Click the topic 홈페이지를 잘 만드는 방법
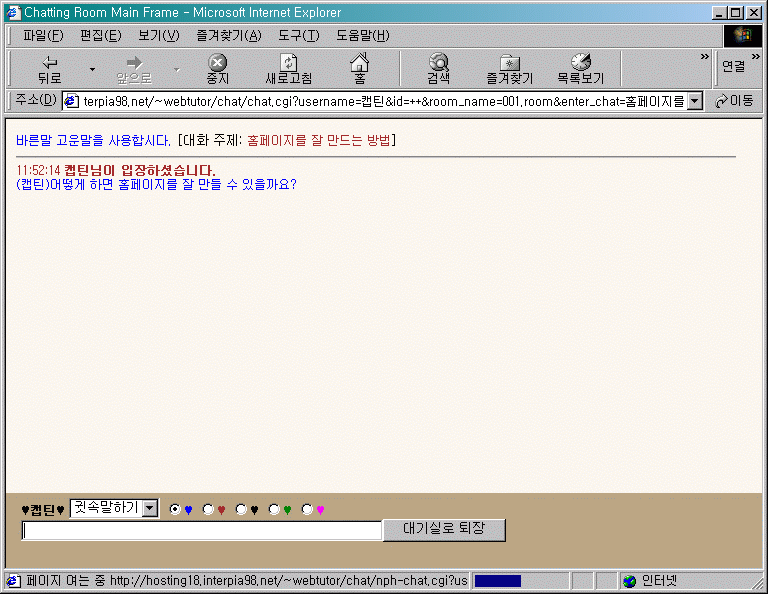768x594 pixels. pos(319,141)
